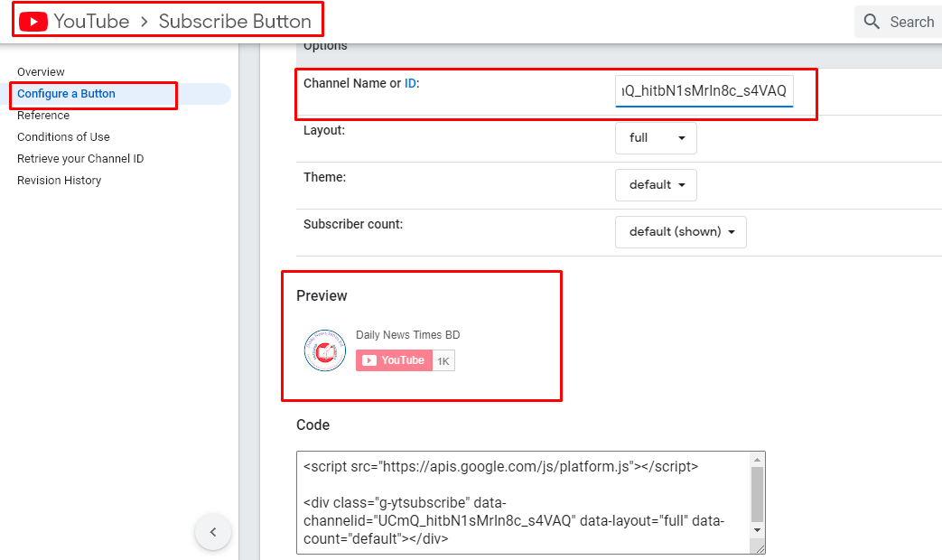Image resolution: width=942 pixels, height=560 pixels.
Task: Open the Revision History page
Action: [59, 180]
